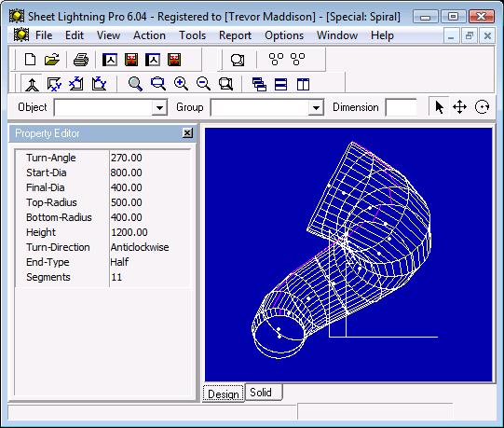Click the 3D shape icon

click(x=238, y=61)
